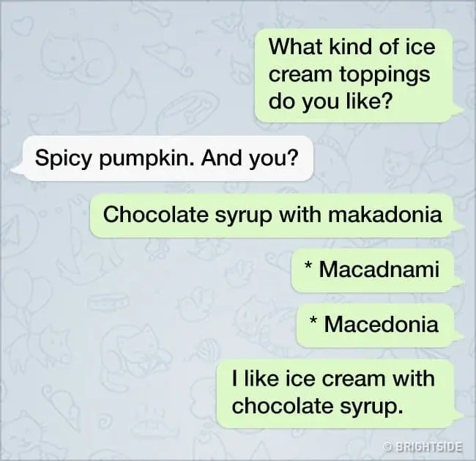This screenshot has width=476, height=461.
Task: Click 'chocolate syrup.' in the last message
Action: click(x=318, y=406)
